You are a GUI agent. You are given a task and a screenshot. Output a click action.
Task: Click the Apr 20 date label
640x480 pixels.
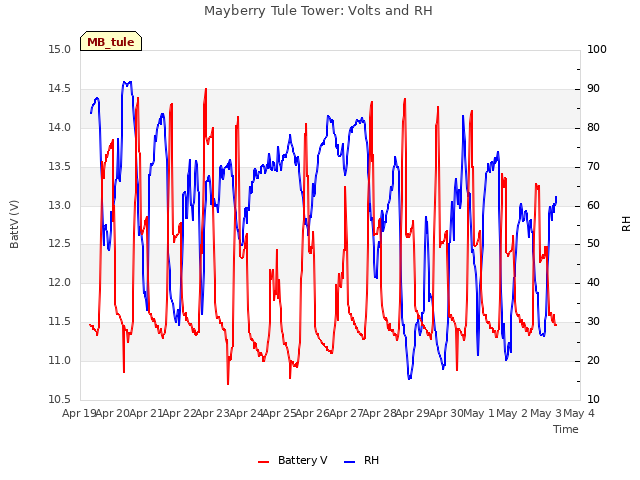(x=113, y=414)
